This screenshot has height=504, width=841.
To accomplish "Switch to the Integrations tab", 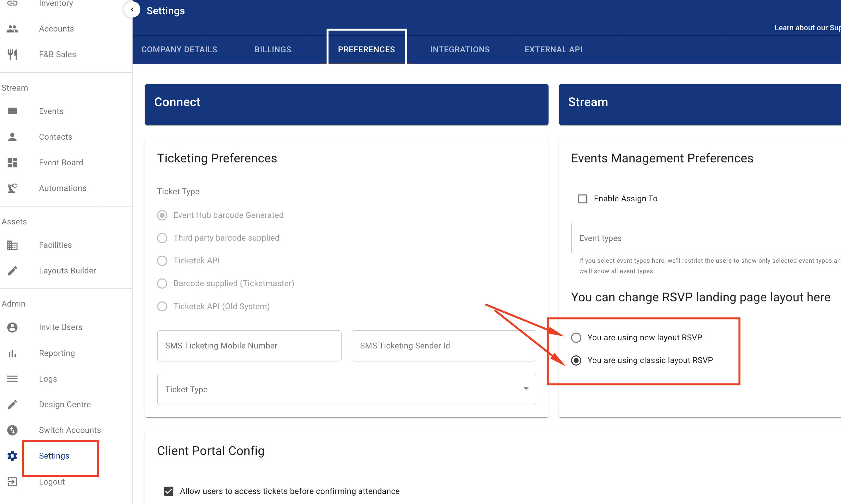I will tap(460, 50).
